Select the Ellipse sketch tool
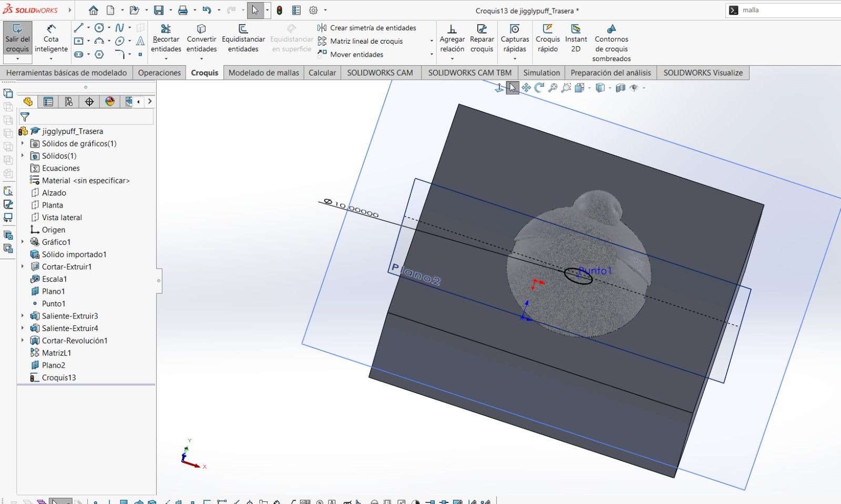 click(119, 41)
